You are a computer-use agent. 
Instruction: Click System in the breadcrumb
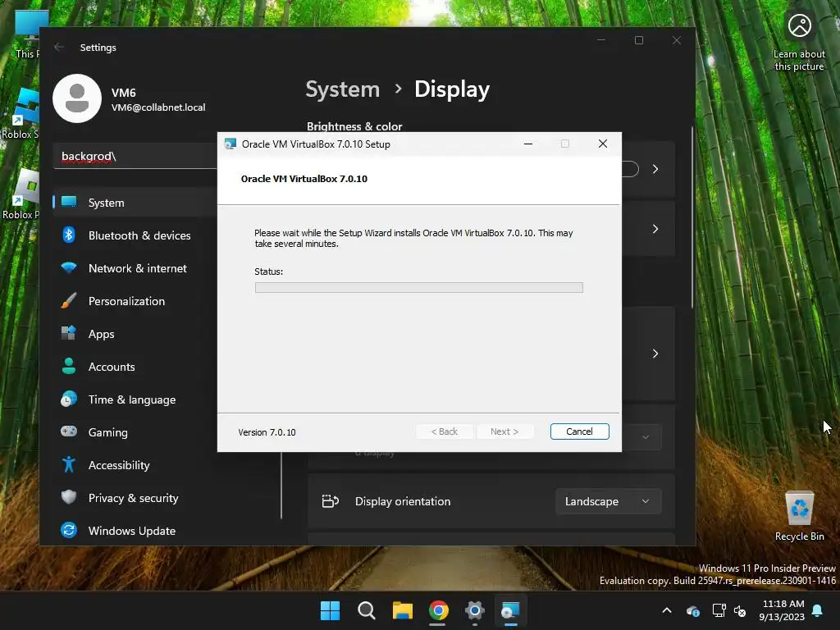point(342,89)
